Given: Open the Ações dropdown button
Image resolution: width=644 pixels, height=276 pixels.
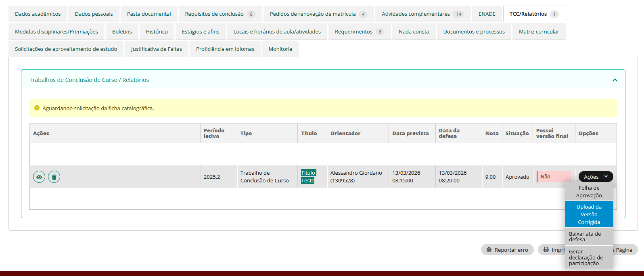Looking at the screenshot, I should point(596,177).
